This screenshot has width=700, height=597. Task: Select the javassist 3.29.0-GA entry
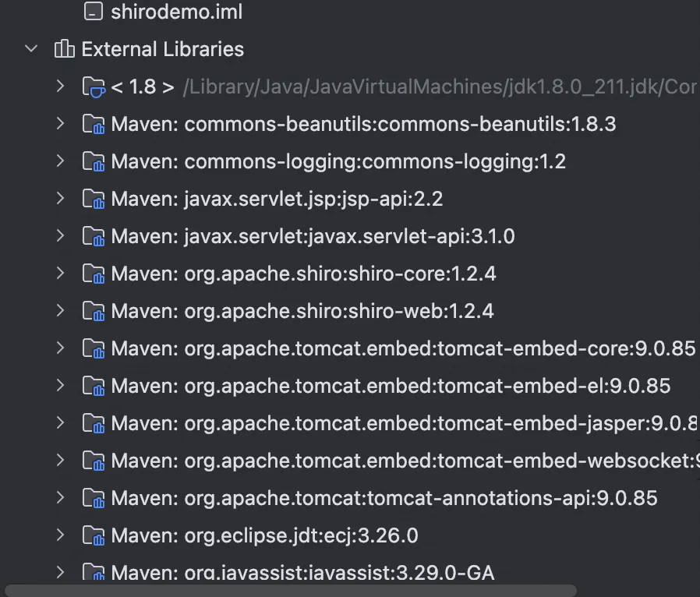[302, 573]
